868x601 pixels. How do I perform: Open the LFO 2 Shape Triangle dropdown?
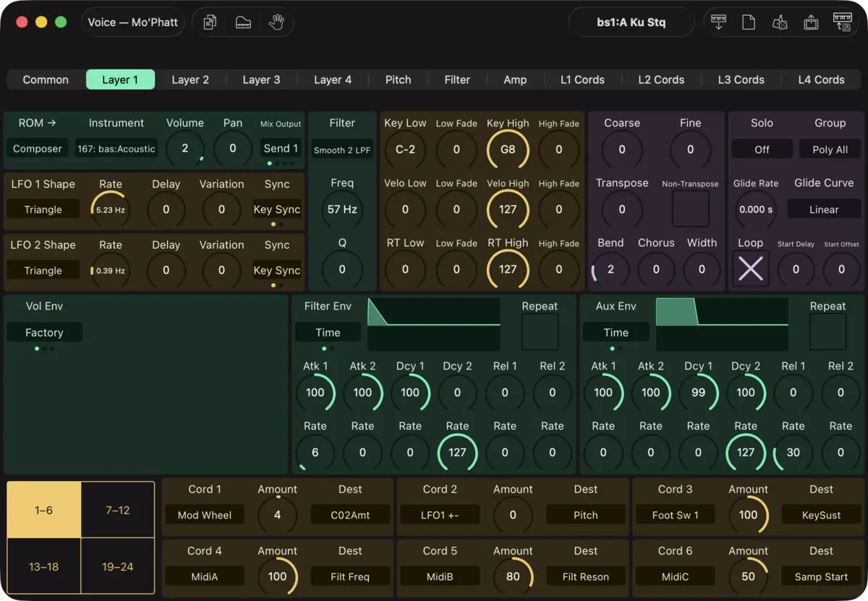click(x=43, y=270)
